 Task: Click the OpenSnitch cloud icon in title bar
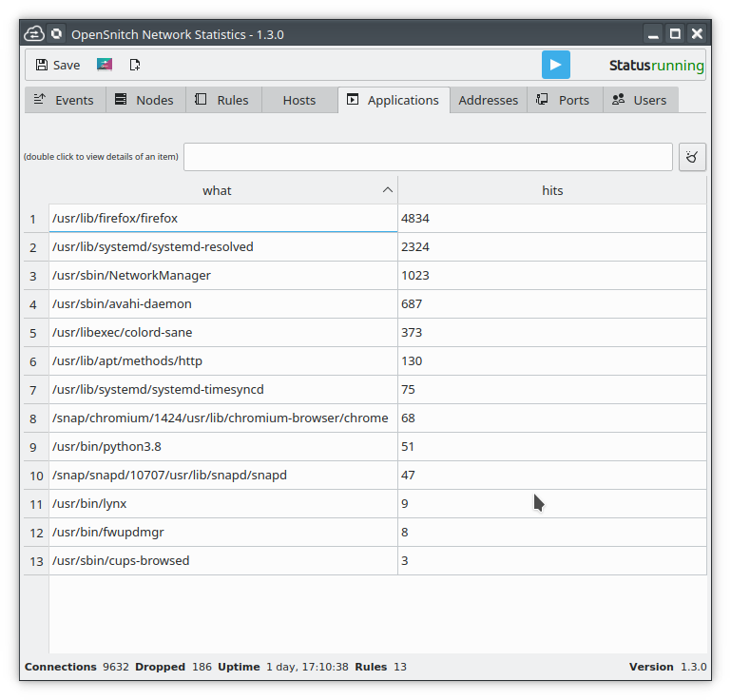click(34, 34)
